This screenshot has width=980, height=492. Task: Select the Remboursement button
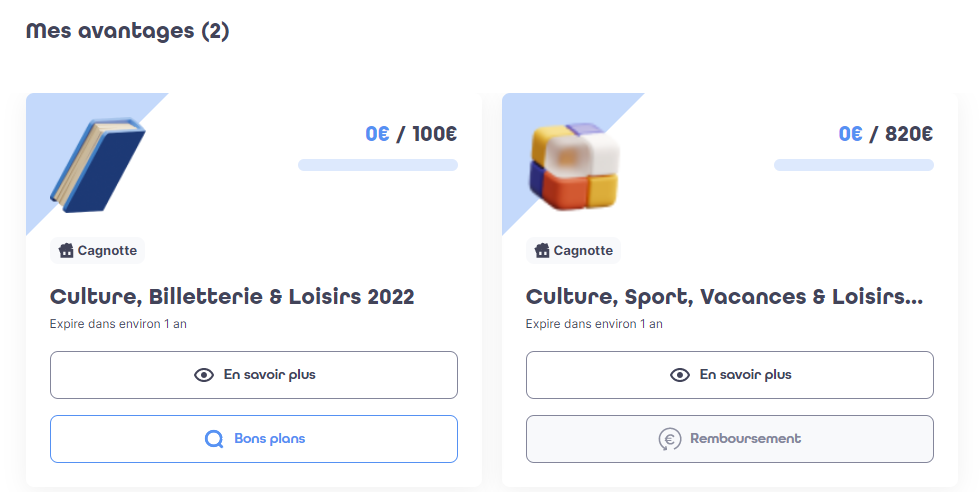coord(730,439)
